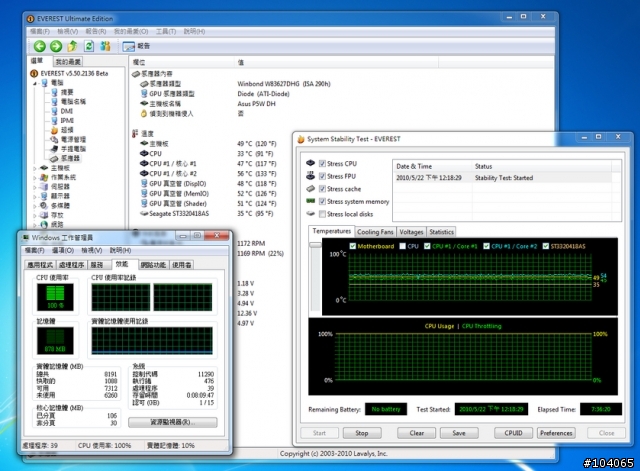This screenshot has width=640, height=471.
Task: Enable Stress local disks checkbox
Action: (322, 214)
